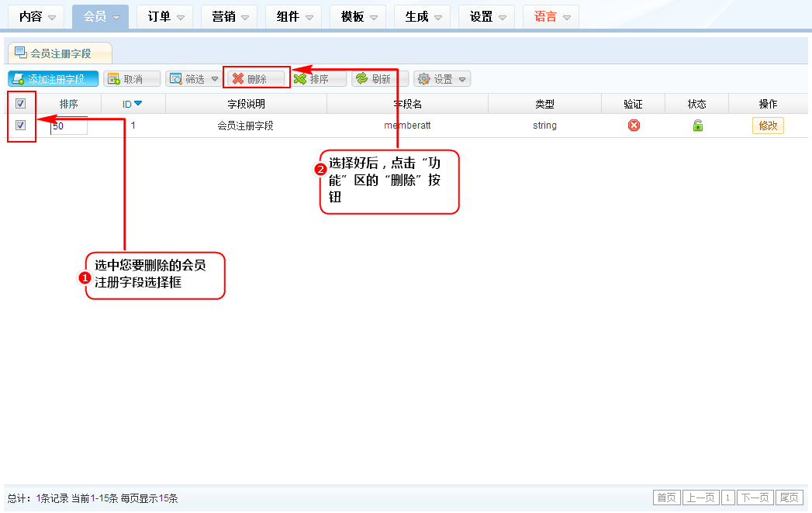Screen dimensions: 812x513
Task: Uncheck the memberatt row checkbox
Action: [21, 126]
